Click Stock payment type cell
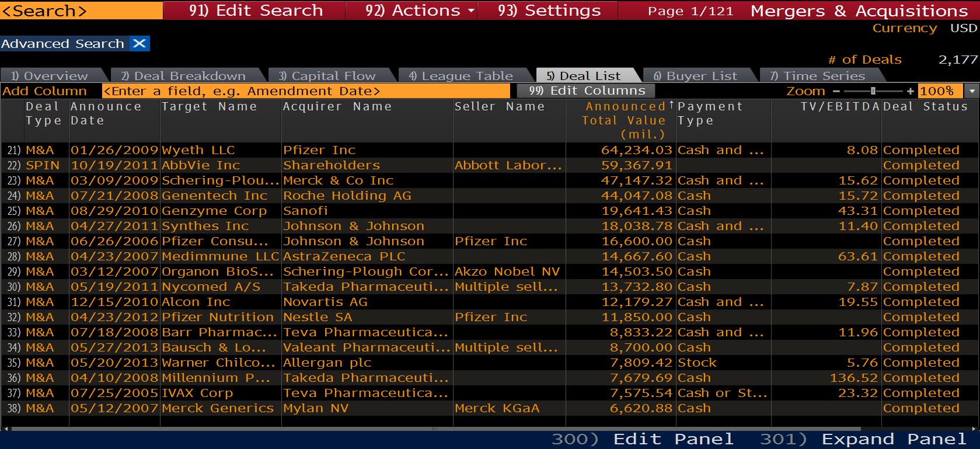This screenshot has width=980, height=449. pyautogui.click(x=697, y=363)
